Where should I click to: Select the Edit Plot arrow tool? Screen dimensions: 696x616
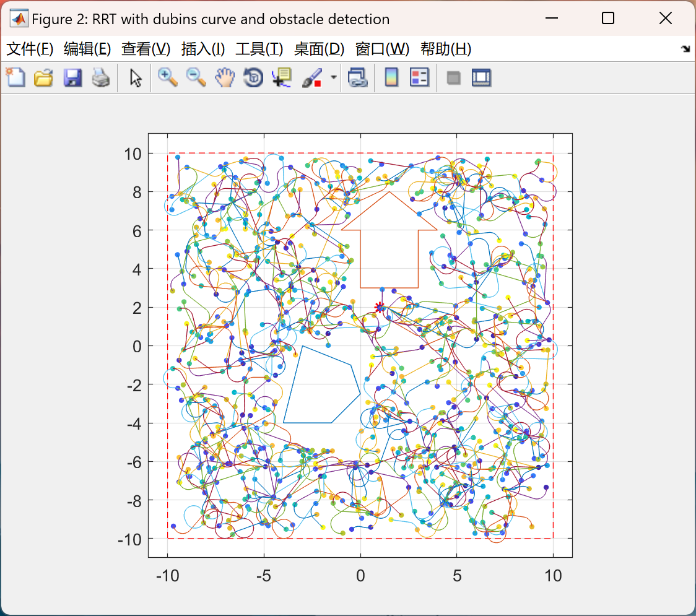136,78
